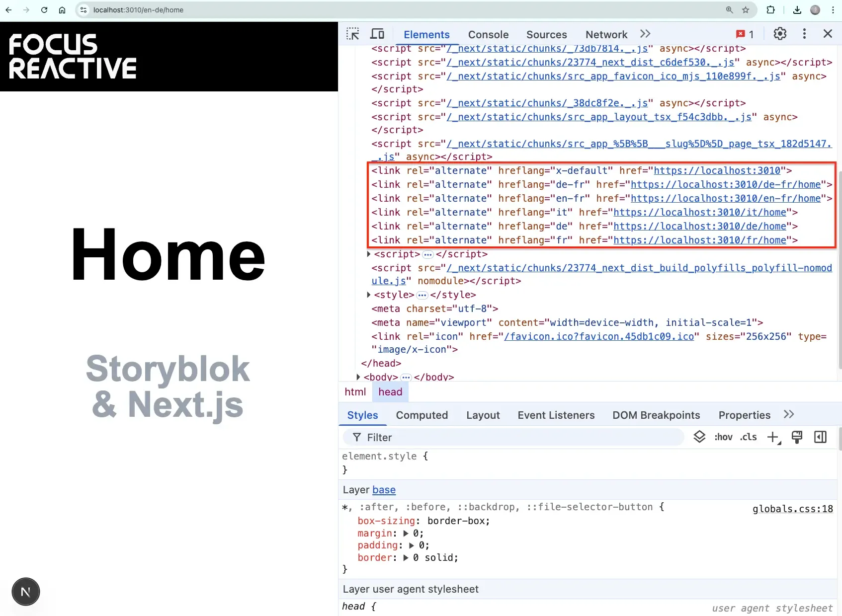The width and height of the screenshot is (842, 616).
Task: Show CSS layers view icon
Action: [699, 437]
